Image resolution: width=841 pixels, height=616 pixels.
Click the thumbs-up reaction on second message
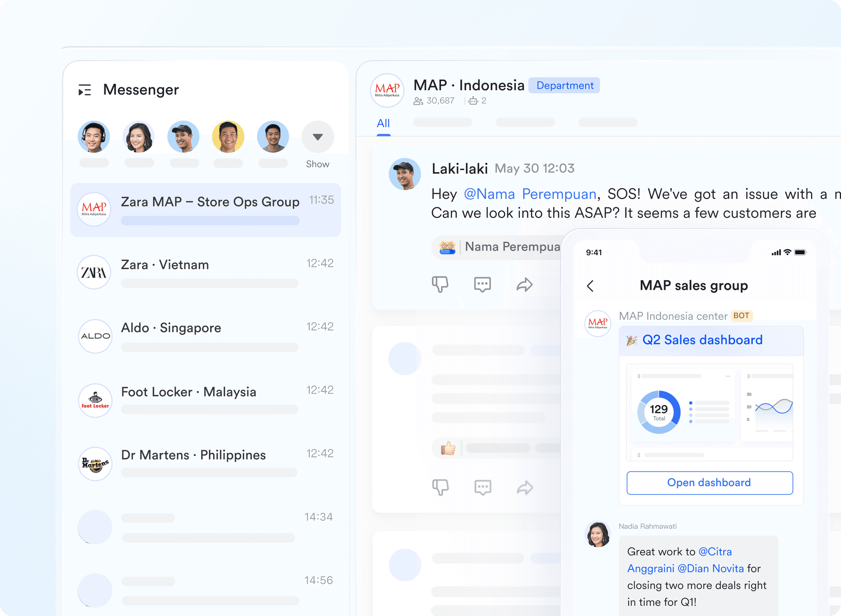coord(448,448)
